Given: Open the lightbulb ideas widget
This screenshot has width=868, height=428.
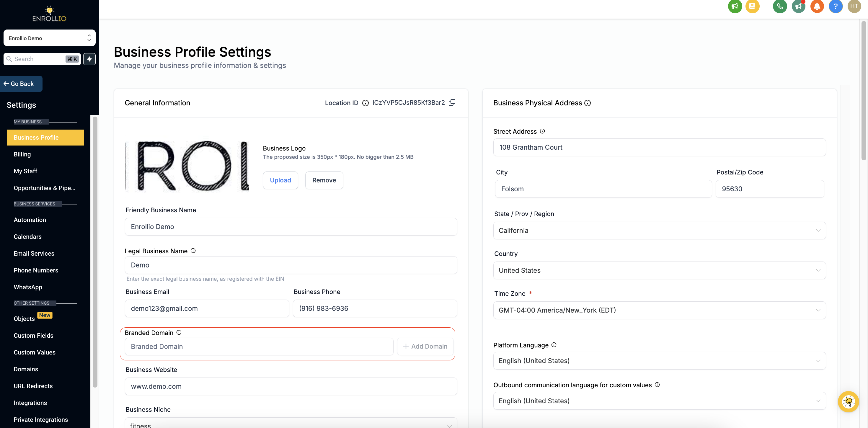Looking at the screenshot, I should 848,402.
